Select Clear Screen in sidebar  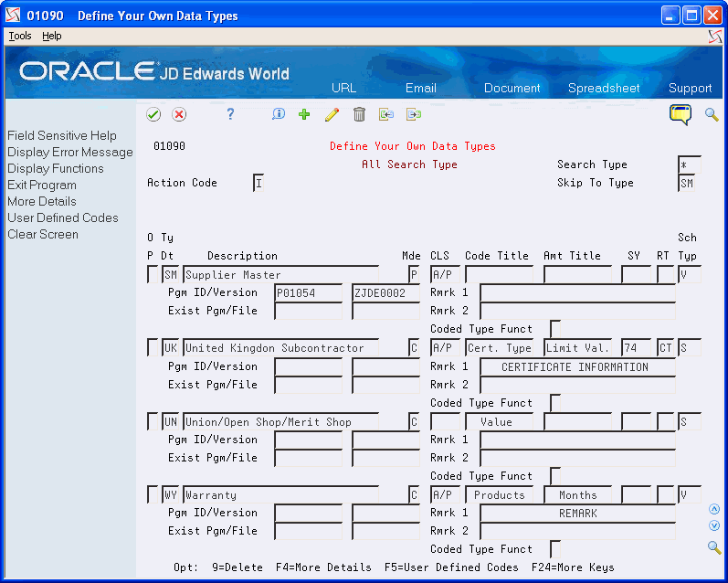point(43,234)
